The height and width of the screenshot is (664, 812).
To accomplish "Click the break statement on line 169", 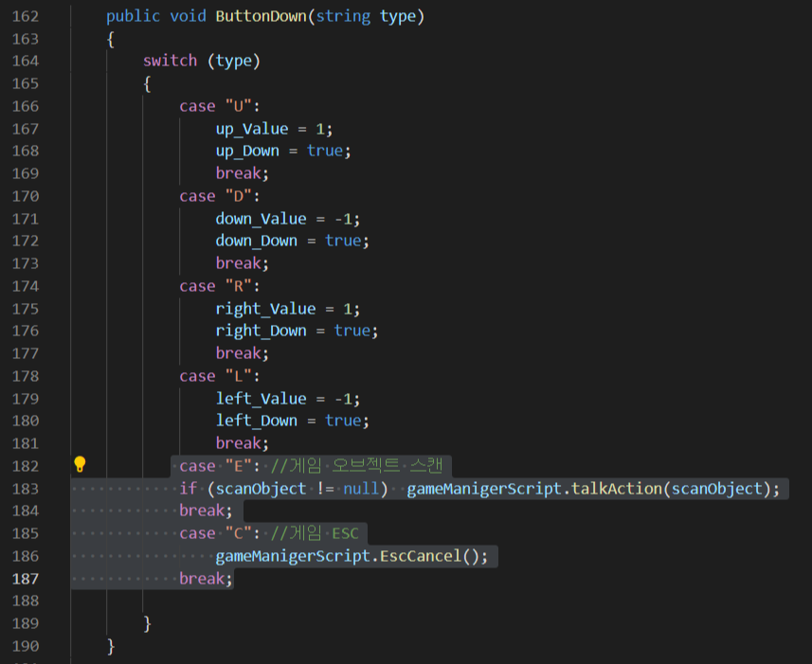I will tap(243, 173).
